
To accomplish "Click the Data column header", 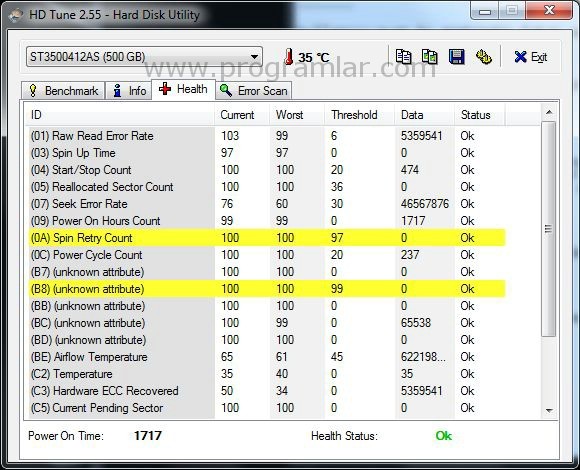I will click(x=424, y=115).
